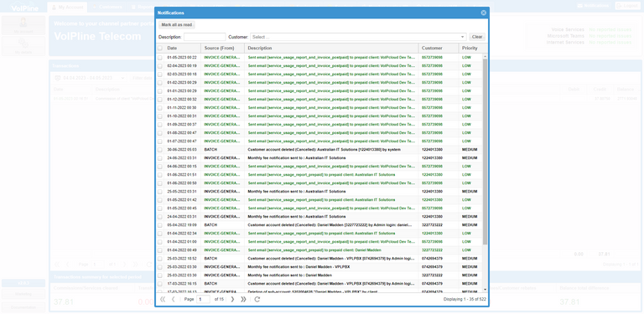Check the 02-03-2023 00:18 notification row
This screenshot has width=644, height=314.
160,75
